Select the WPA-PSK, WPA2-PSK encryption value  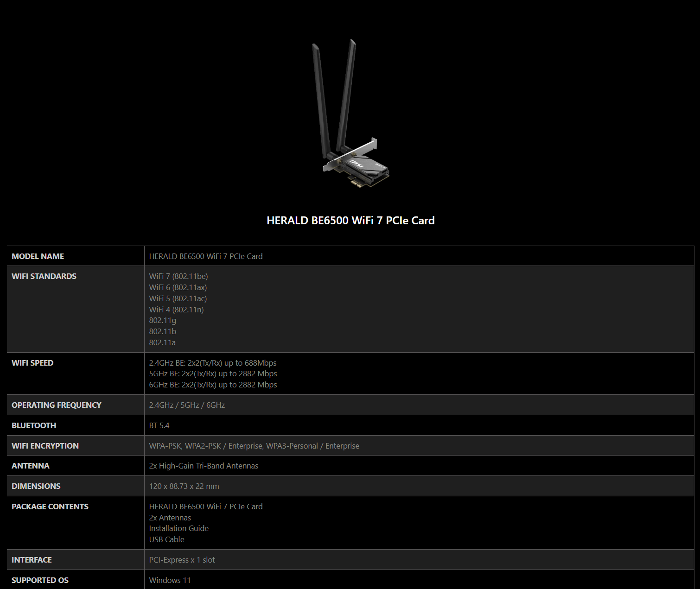(254, 446)
